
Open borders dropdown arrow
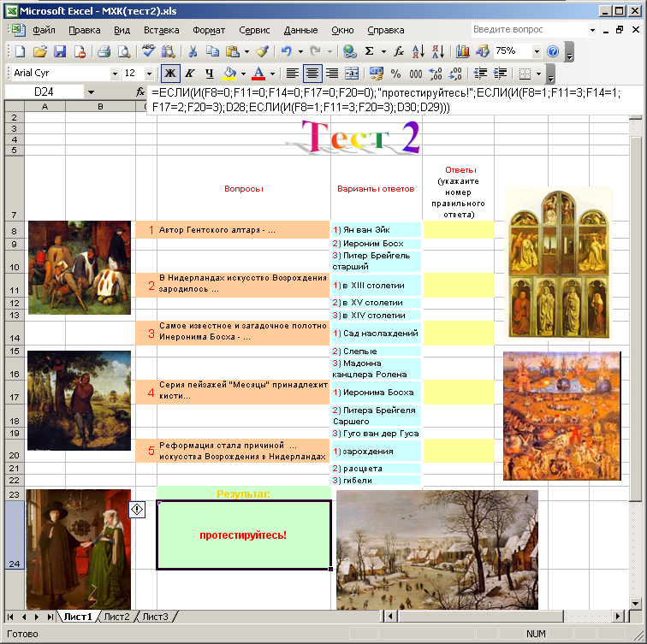coord(538,74)
